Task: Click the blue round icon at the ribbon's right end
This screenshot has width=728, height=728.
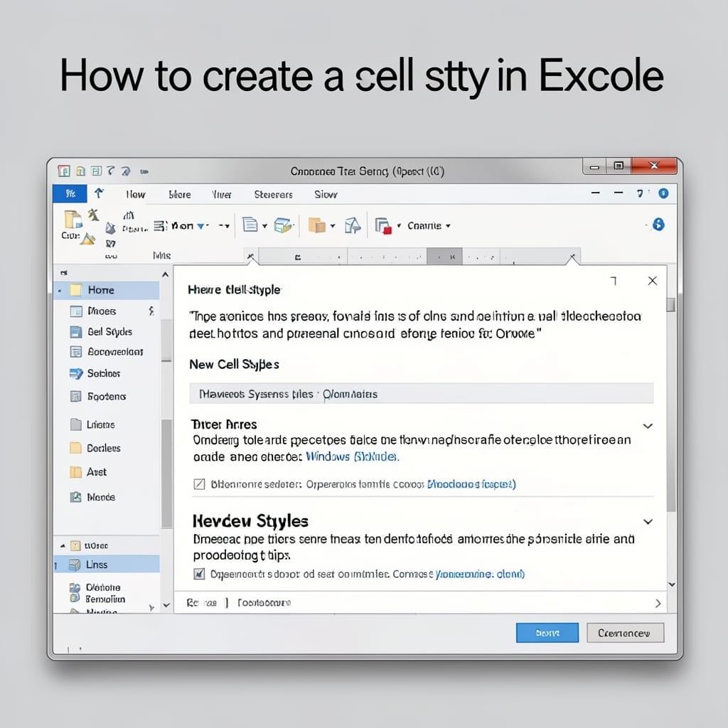Action: 658,225
